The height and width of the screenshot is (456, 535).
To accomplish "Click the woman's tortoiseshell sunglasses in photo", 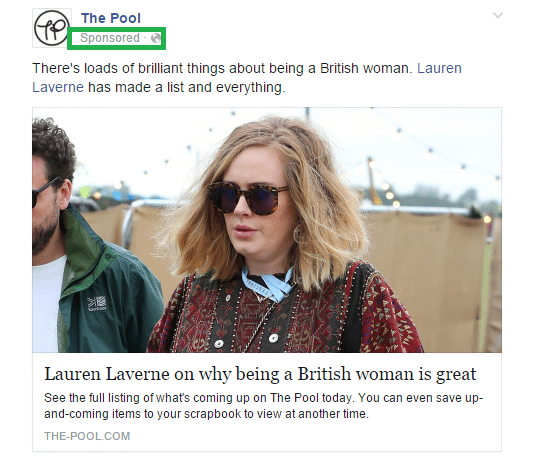I will click(x=248, y=198).
